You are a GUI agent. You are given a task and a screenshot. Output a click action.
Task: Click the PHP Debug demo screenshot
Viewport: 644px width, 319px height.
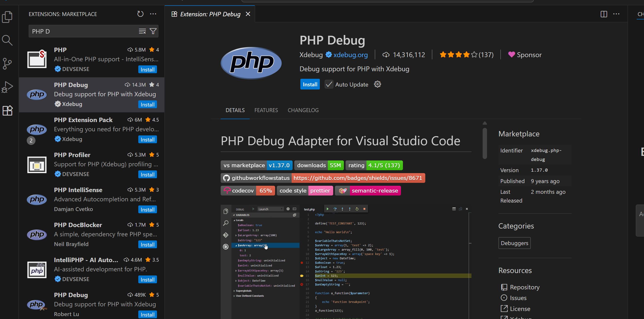pyautogui.click(x=346, y=261)
